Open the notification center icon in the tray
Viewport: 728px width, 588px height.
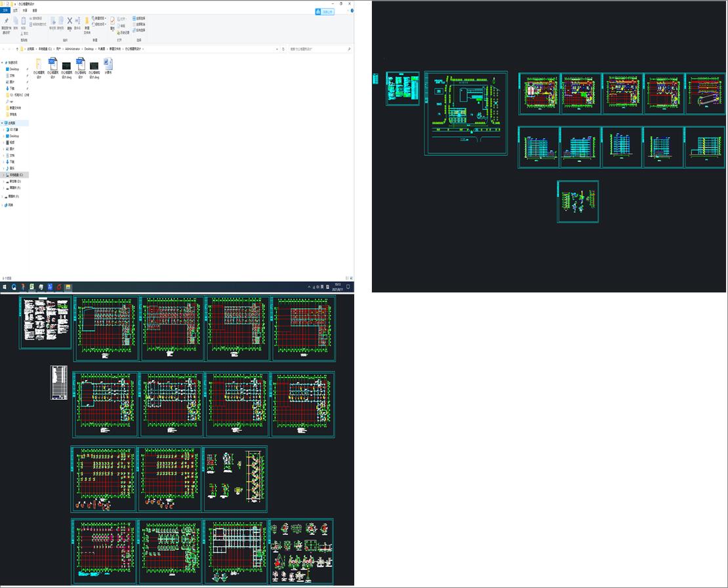[348, 287]
